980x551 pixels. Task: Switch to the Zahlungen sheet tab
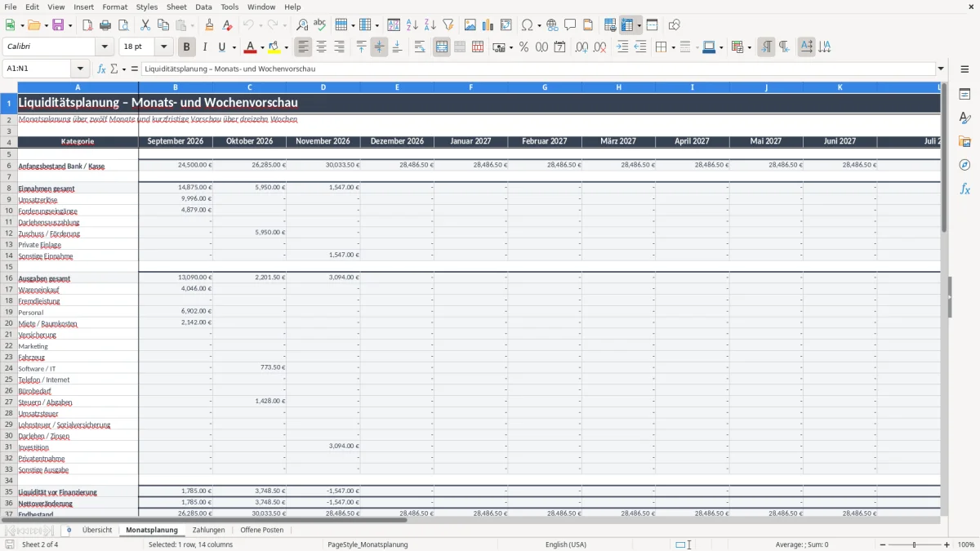209,530
